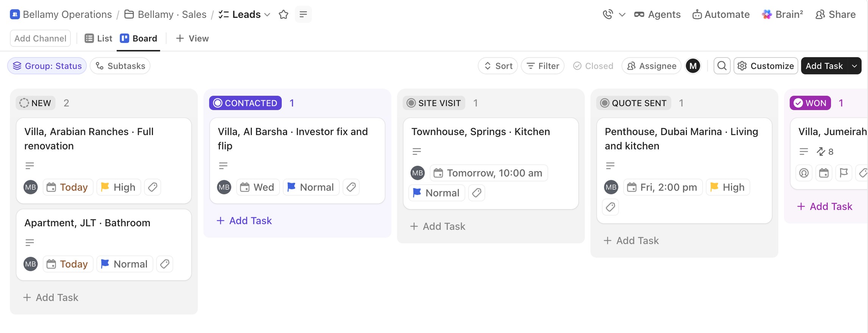The image size is (868, 333).
Task: Toggle the Closed tasks filter
Action: tap(593, 66)
